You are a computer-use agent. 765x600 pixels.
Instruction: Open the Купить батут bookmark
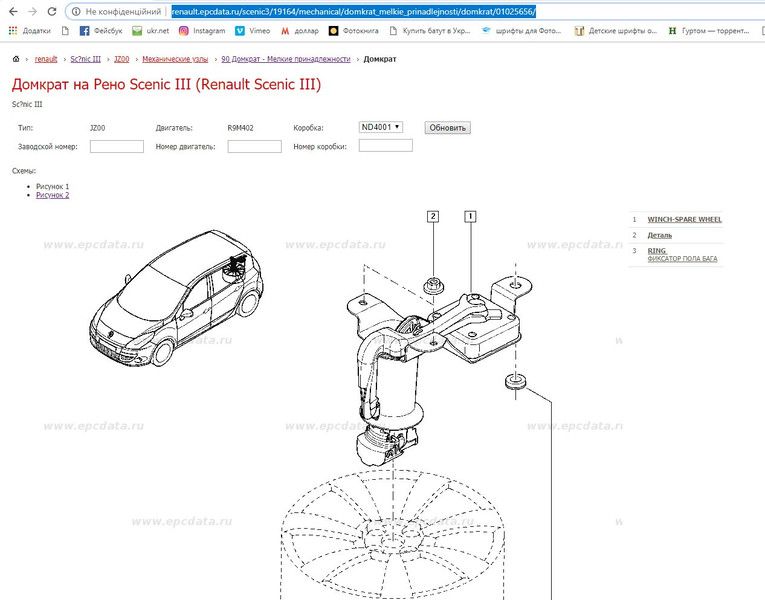pos(430,31)
